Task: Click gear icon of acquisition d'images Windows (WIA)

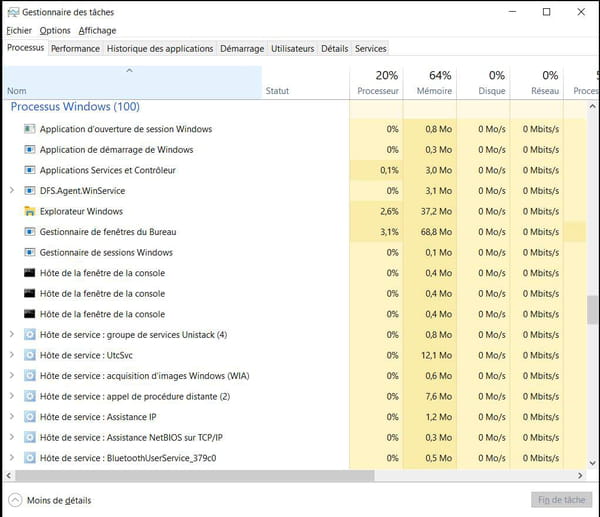Action: [x=29, y=376]
